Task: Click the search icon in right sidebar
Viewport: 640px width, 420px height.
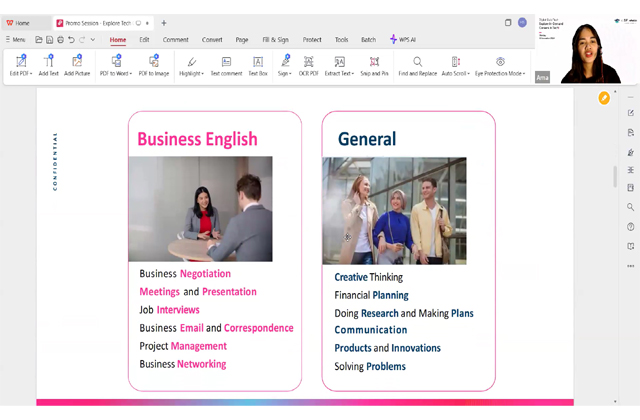Action: click(x=631, y=207)
